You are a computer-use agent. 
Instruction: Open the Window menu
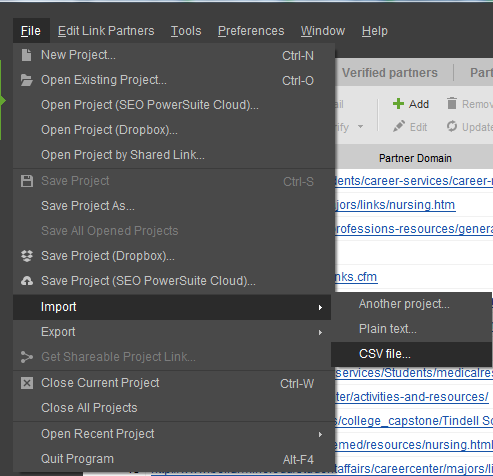pyautogui.click(x=323, y=31)
